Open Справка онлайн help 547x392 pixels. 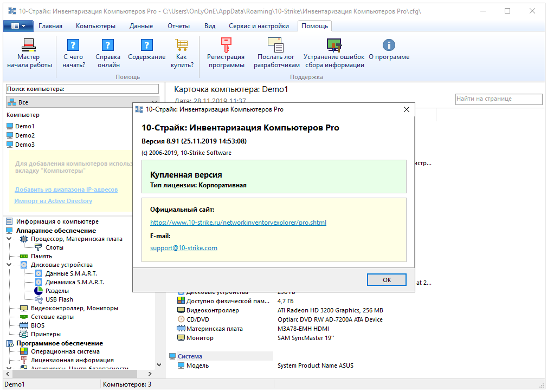coord(108,53)
